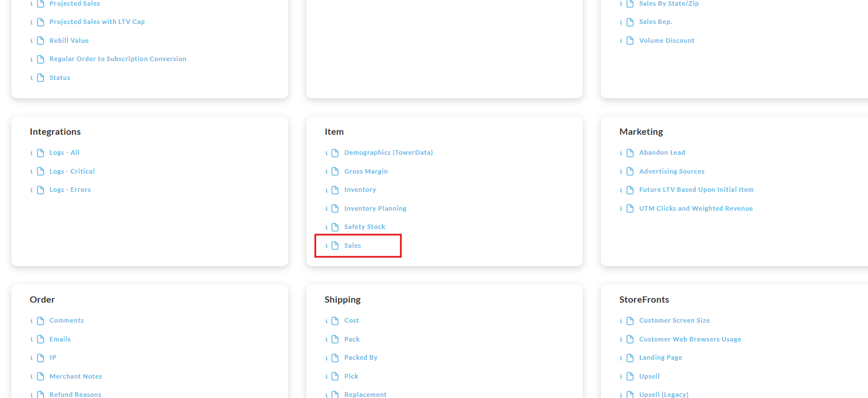Open the Logs - Errors report
Screen dimensions: 868x398
pos(70,190)
